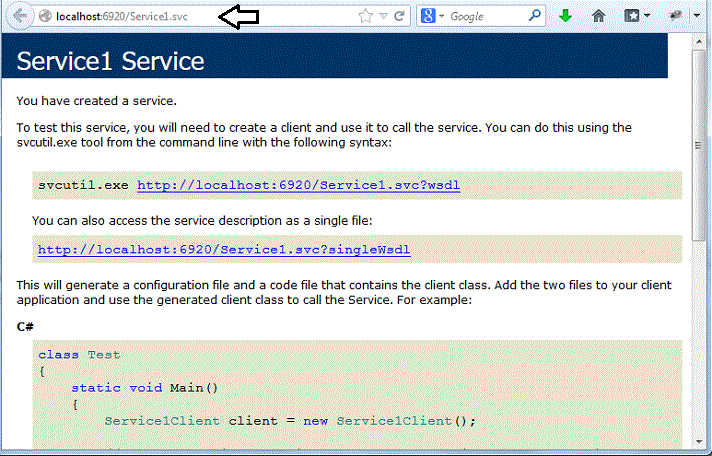
Task: Open the address bar history dropdown arrow
Action: tap(383, 16)
